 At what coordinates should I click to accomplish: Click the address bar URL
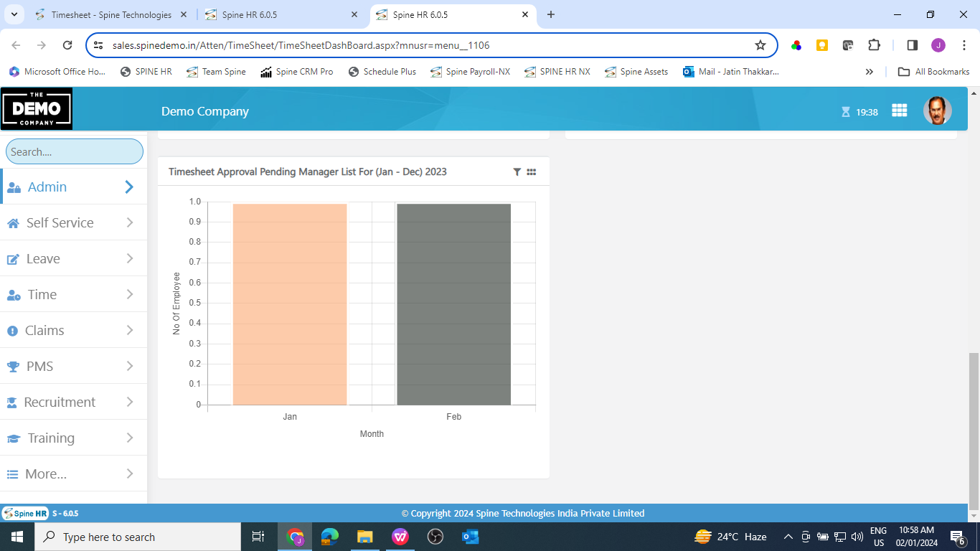(x=301, y=45)
